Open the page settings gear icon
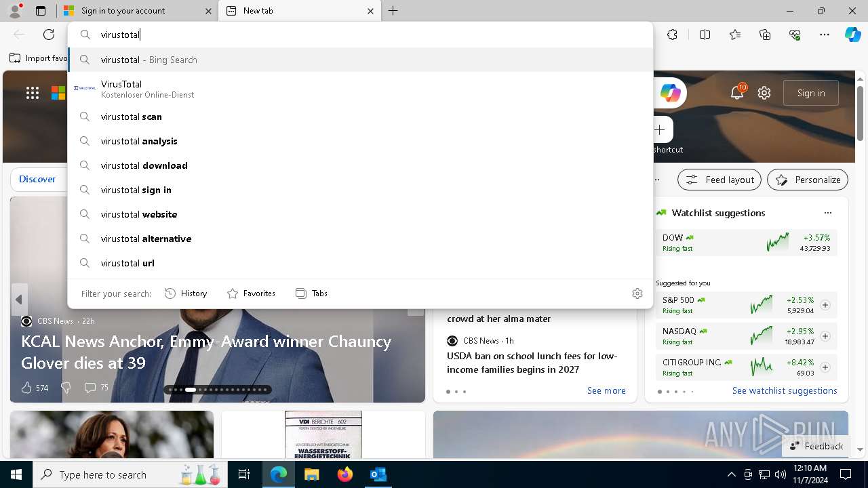 [x=764, y=93]
